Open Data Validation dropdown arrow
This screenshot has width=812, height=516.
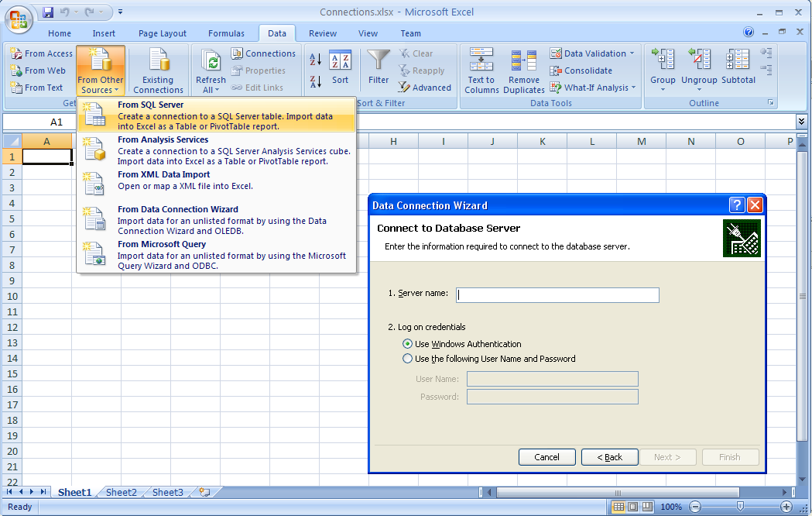(632, 53)
